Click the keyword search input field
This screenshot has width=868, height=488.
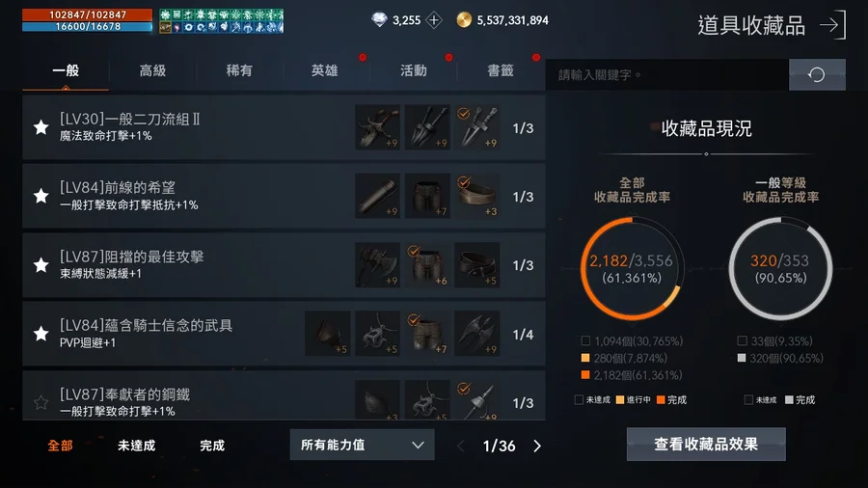click(x=666, y=74)
